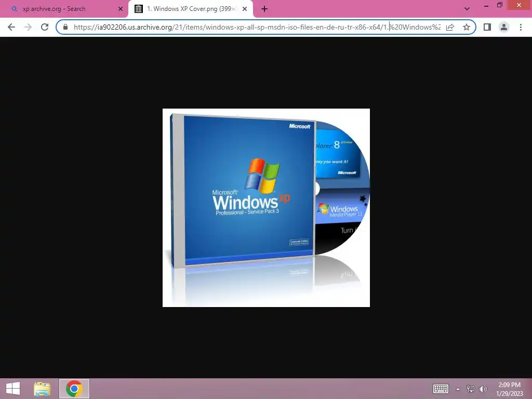The height and width of the screenshot is (399, 532).
Task: Close the xp archive.org Search tab
Action: 120,9
